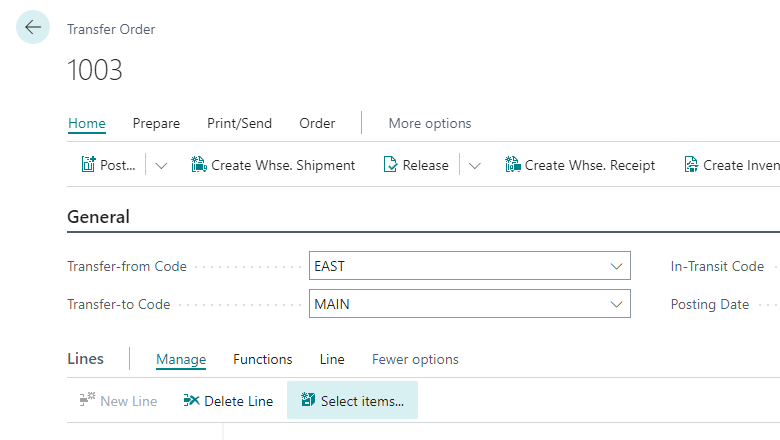
Task: Click the Release document icon
Action: point(390,165)
